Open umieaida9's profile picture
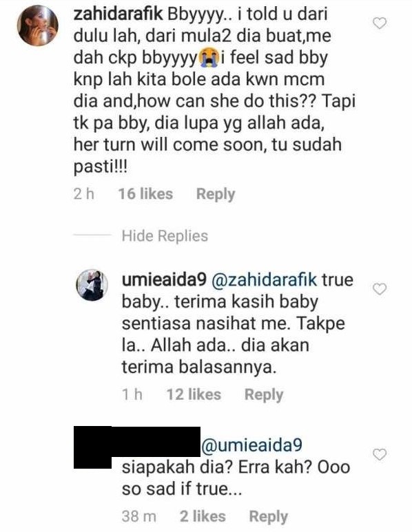The image size is (412, 532). click(x=92, y=285)
